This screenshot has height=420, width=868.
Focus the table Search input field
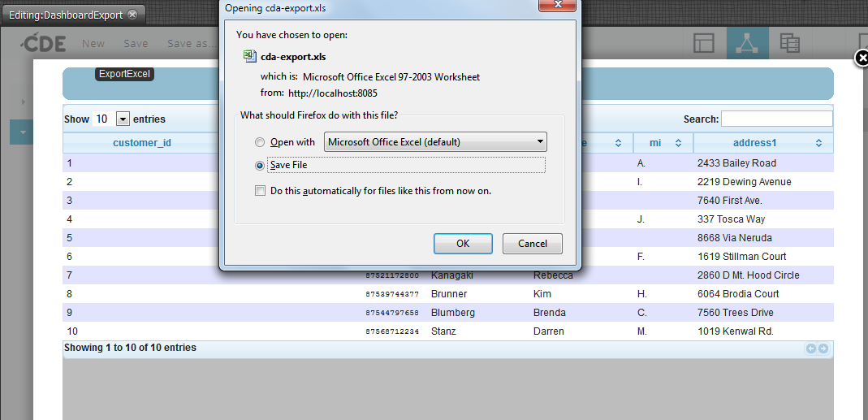pyautogui.click(x=777, y=119)
